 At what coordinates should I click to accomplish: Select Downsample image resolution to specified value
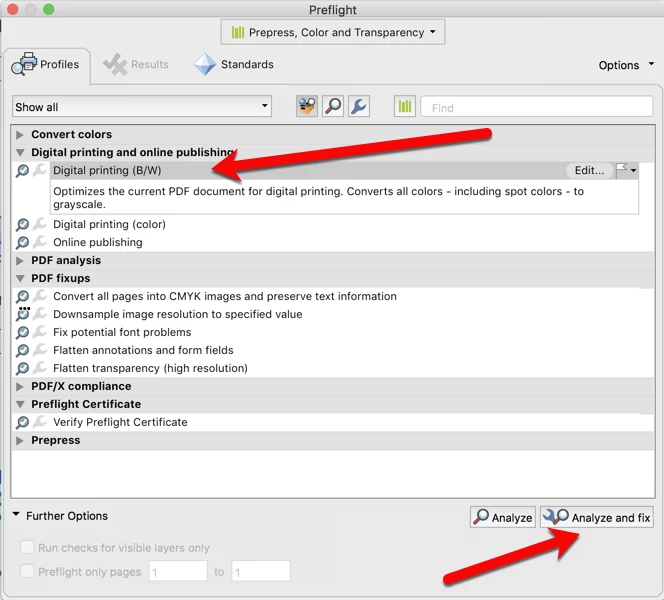tap(178, 314)
